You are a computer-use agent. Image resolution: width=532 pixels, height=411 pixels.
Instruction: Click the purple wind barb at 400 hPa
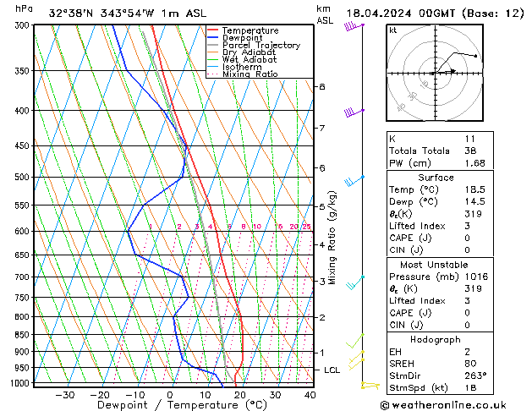pos(354,112)
